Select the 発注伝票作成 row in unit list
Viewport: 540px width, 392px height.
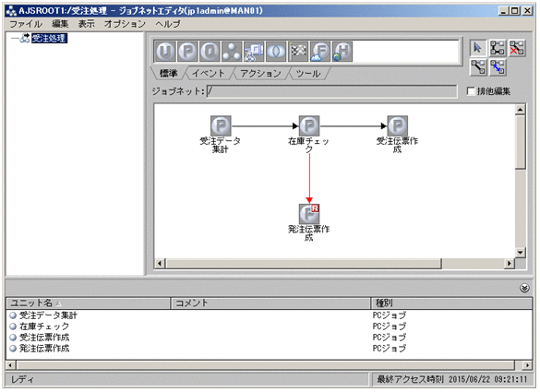(x=270, y=349)
